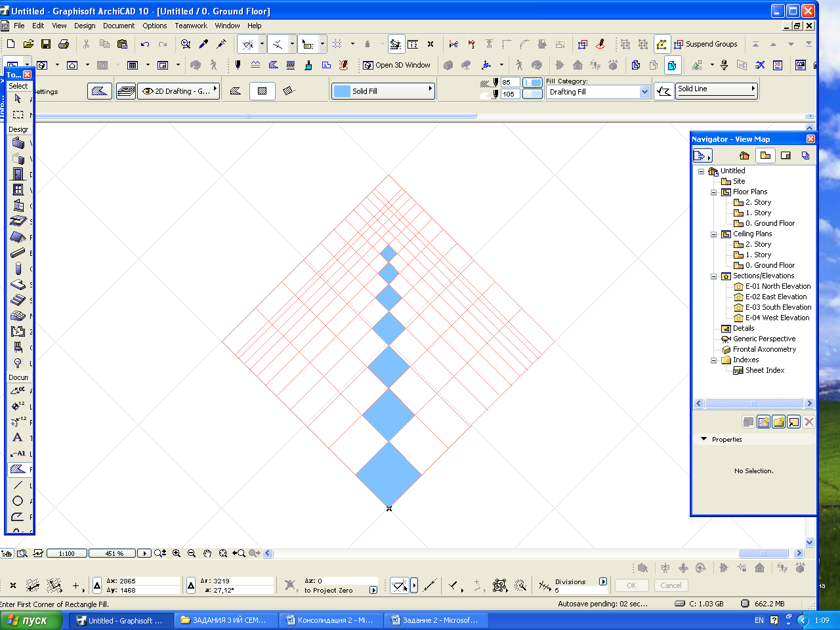Collapse the Properties panel triangle
This screenshot has width=840, height=630.
click(704, 439)
